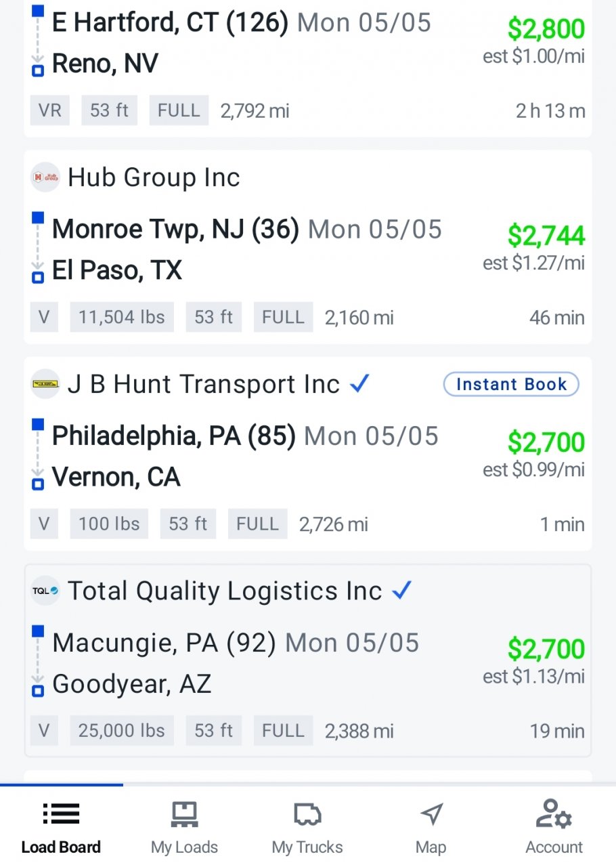The image size is (616, 867).
Task: Open the Account person-gear icon
Action: point(554,813)
